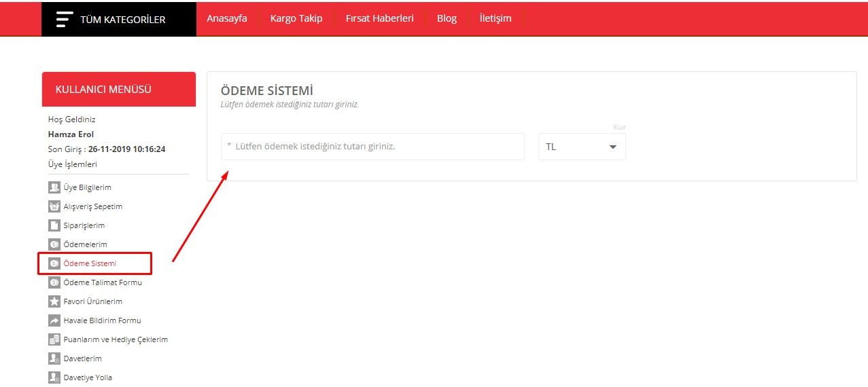Click the Davetlerim person icon
This screenshot has width=868, height=387.
point(54,358)
